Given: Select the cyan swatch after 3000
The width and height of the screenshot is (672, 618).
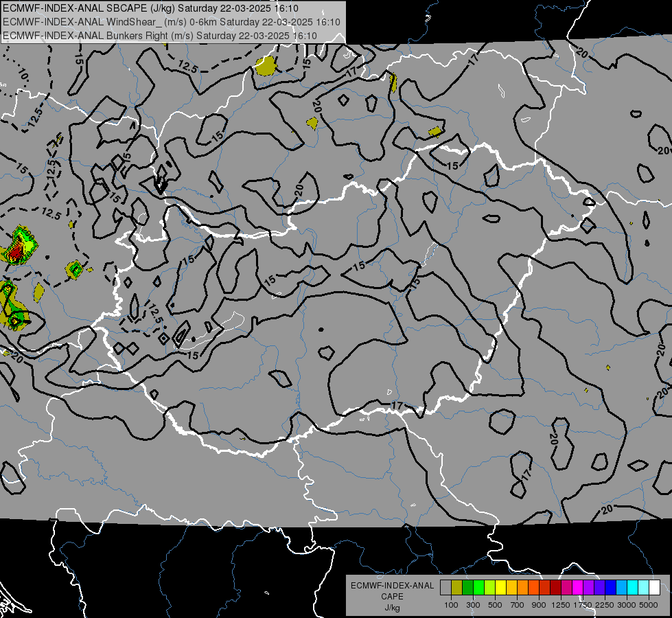Looking at the screenshot, I should pyautogui.click(x=633, y=587).
